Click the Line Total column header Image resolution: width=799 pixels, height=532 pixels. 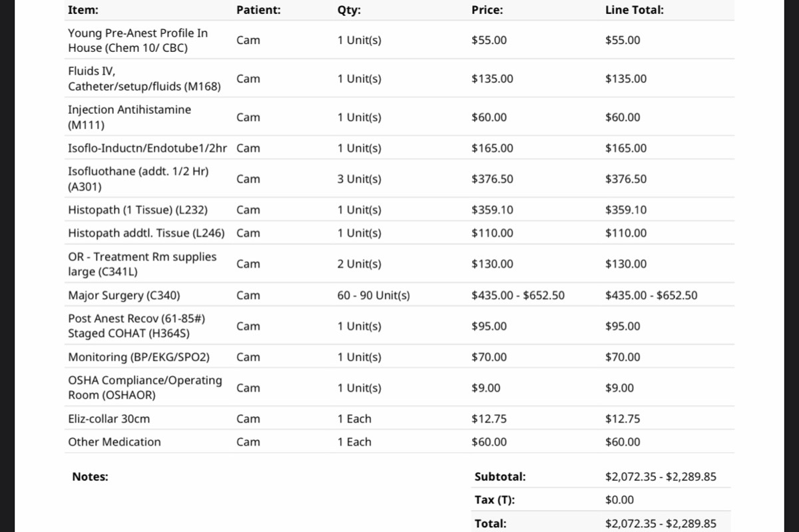pyautogui.click(x=634, y=10)
